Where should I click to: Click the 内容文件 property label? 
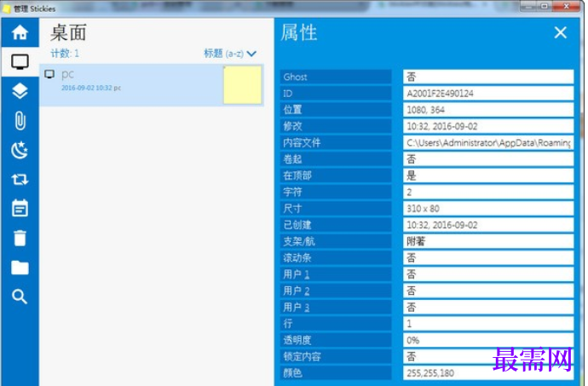pos(336,143)
